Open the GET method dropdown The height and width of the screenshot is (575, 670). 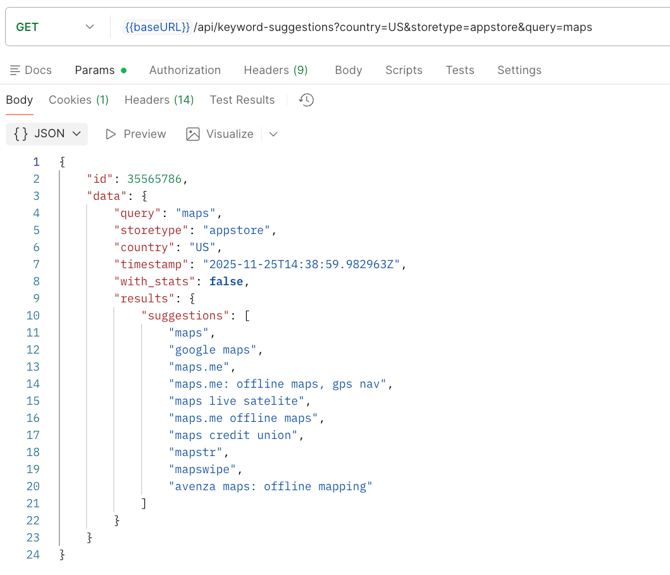tap(55, 27)
